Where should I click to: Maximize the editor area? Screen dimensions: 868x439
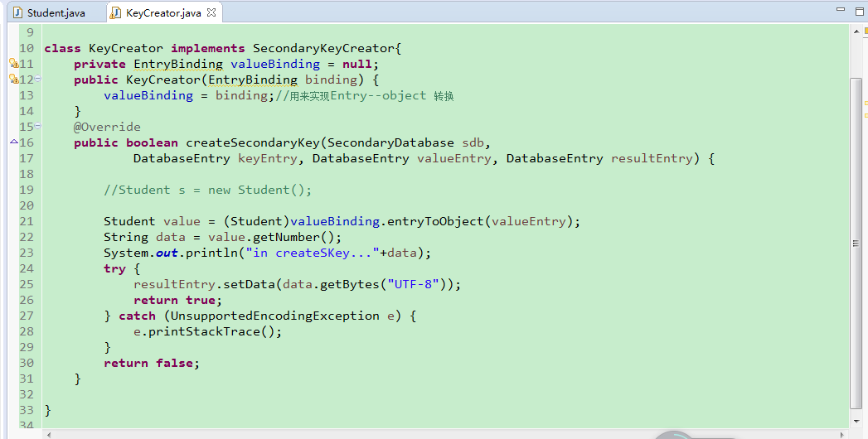[x=860, y=11]
